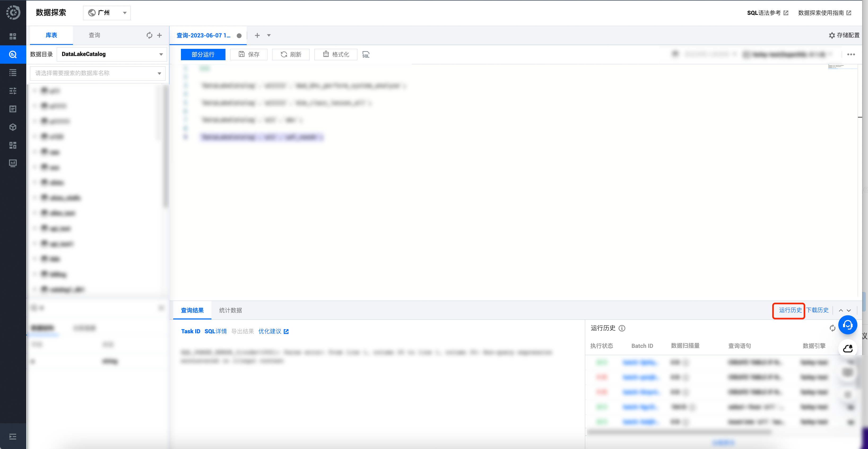The width and height of the screenshot is (868, 449).
Task: Click the 格式化 format button
Action: point(336,55)
